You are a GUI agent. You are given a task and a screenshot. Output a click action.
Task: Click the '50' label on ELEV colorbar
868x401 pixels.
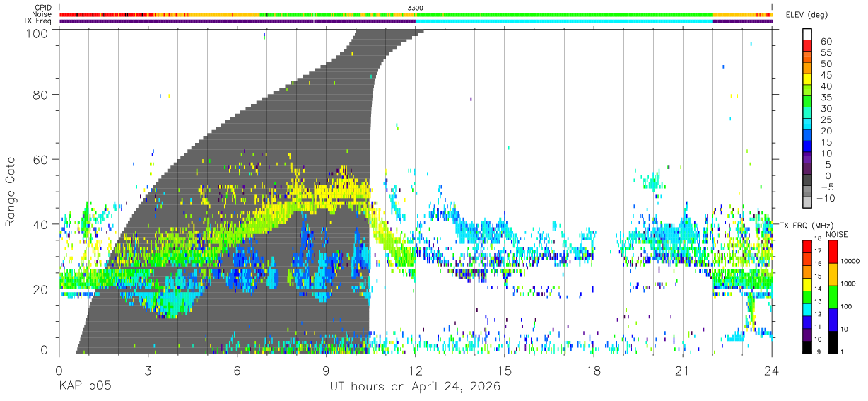pyautogui.click(x=826, y=64)
